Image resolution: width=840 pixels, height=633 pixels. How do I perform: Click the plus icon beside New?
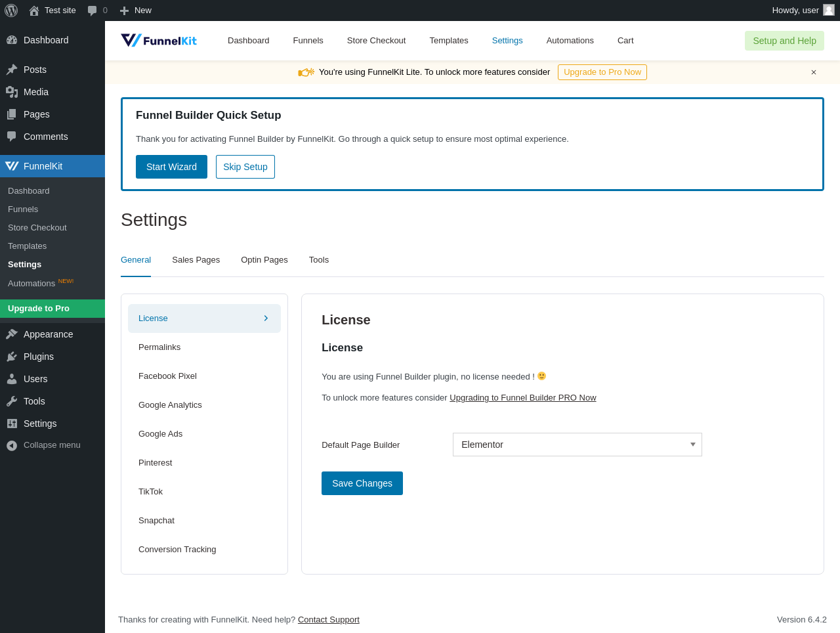(124, 11)
